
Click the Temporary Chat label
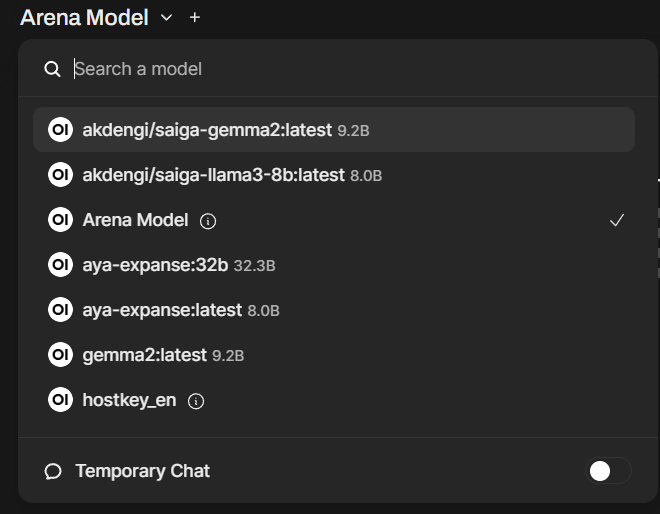[x=142, y=471]
